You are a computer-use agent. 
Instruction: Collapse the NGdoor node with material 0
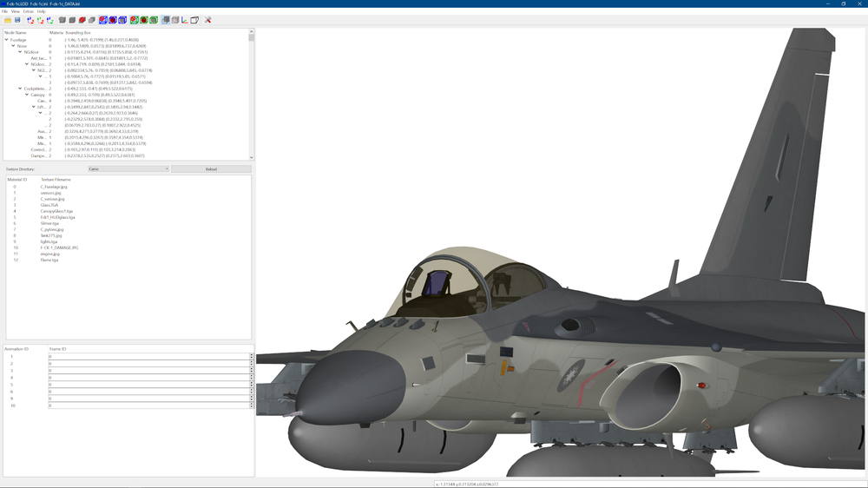[20, 52]
